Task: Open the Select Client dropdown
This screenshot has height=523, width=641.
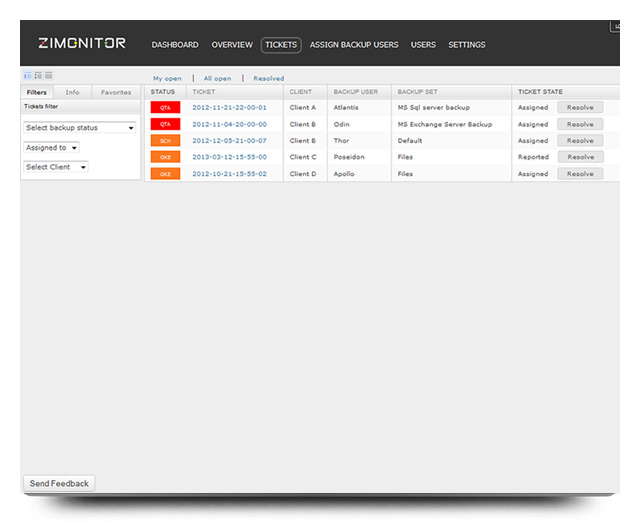Action: point(55,167)
